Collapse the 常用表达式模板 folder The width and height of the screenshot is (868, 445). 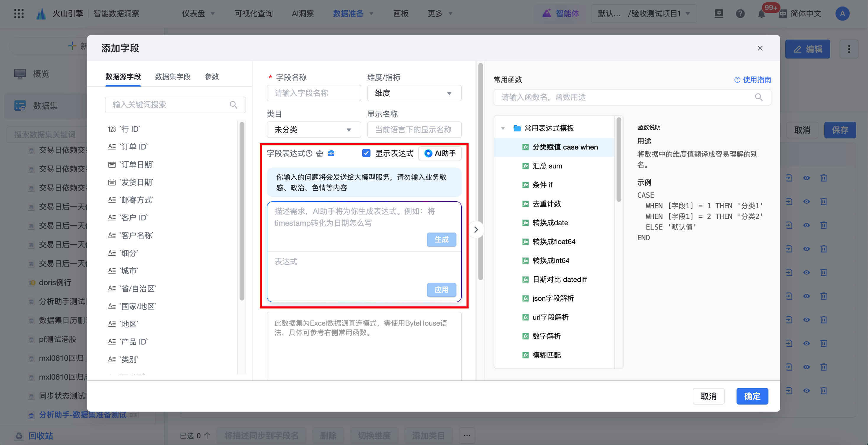pos(503,129)
